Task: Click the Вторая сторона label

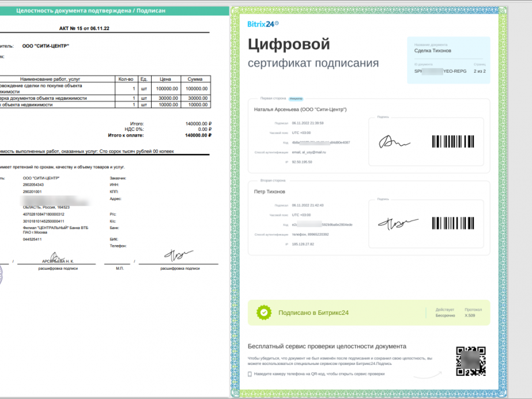Action: [273, 180]
